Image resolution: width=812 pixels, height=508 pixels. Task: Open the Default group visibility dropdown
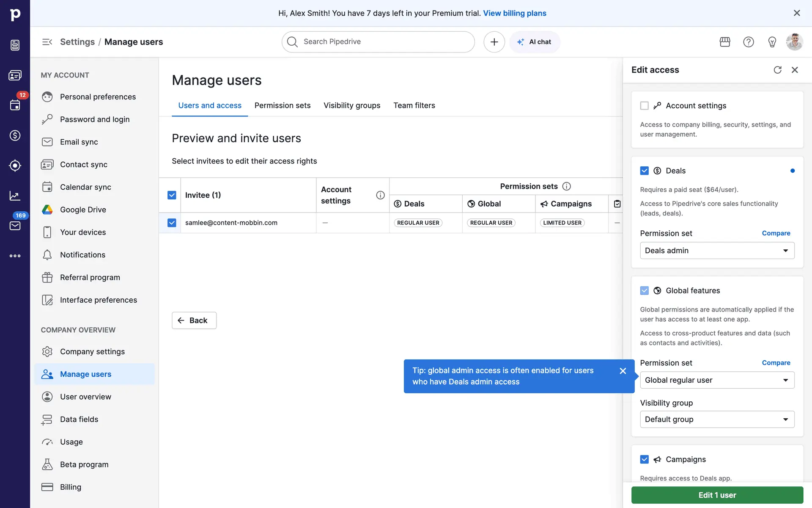[717, 420]
